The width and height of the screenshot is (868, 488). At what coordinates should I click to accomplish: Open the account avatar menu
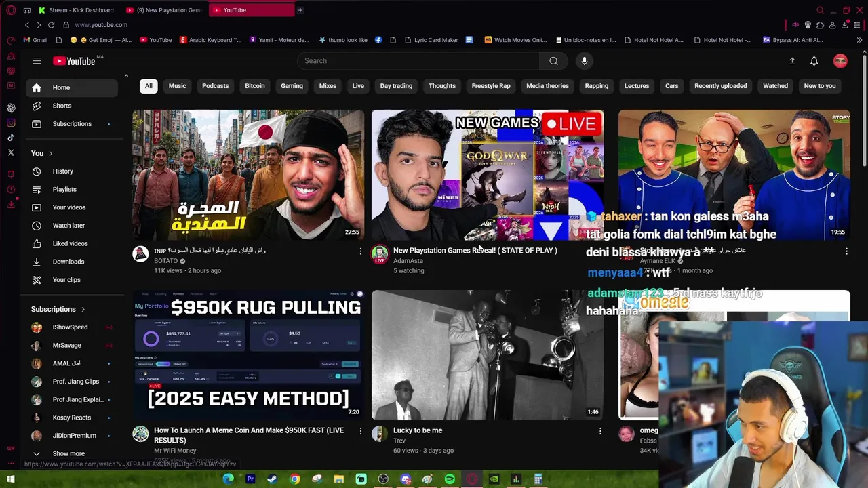click(840, 61)
